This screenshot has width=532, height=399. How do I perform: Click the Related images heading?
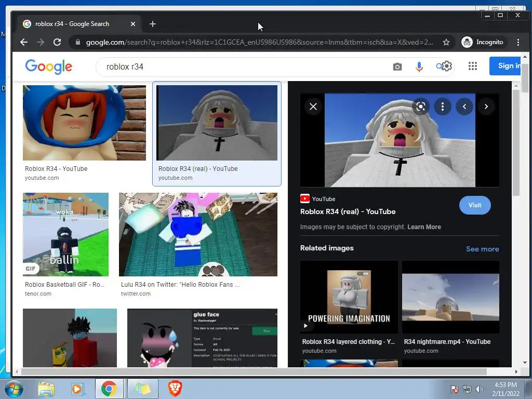tap(327, 248)
